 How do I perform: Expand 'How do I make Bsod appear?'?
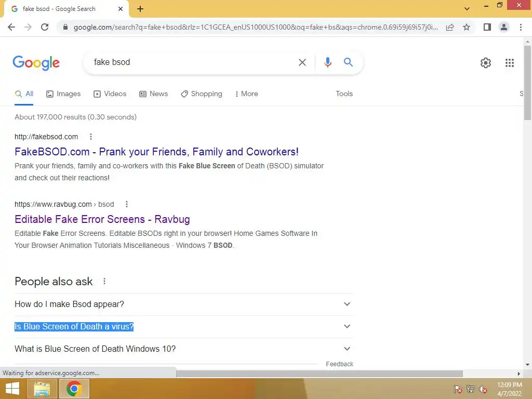click(183, 304)
